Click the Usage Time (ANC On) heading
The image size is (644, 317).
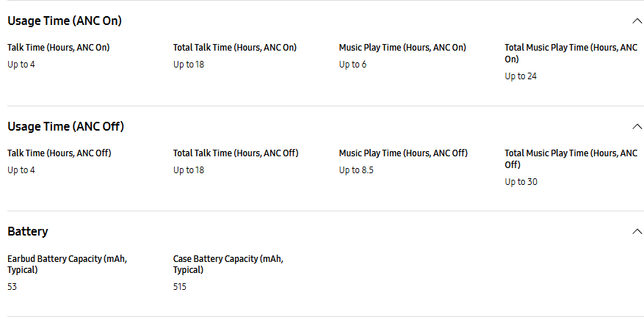65,21
